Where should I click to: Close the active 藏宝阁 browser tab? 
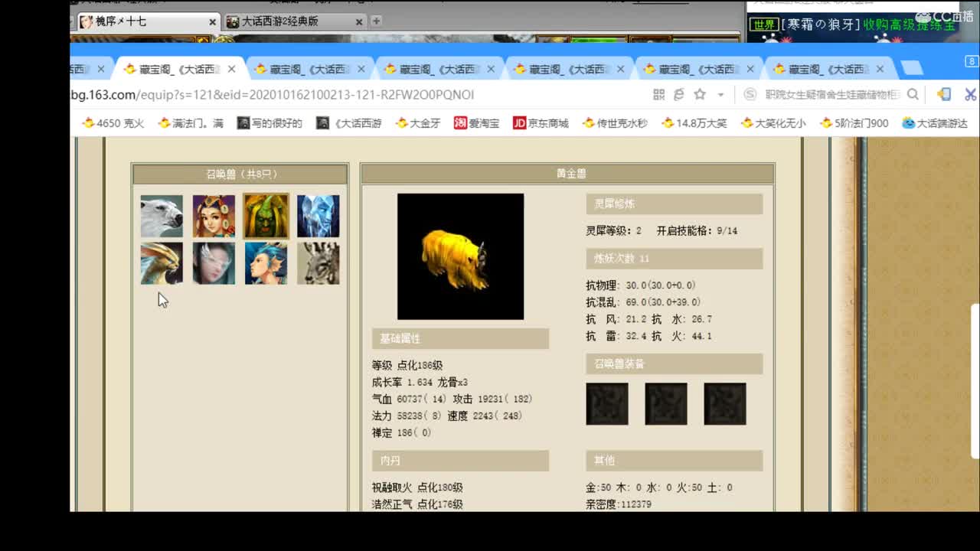tap(231, 69)
